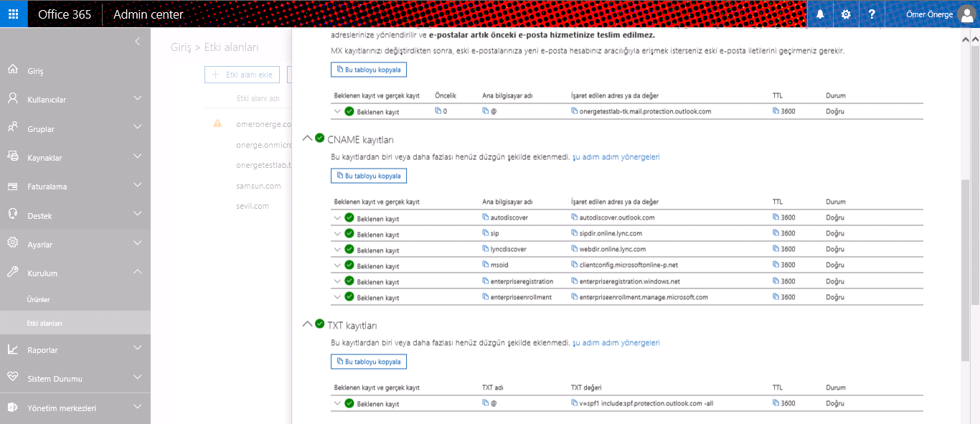Copy the enterpriseregistration.windows.net value
980x424 pixels.
575,281
